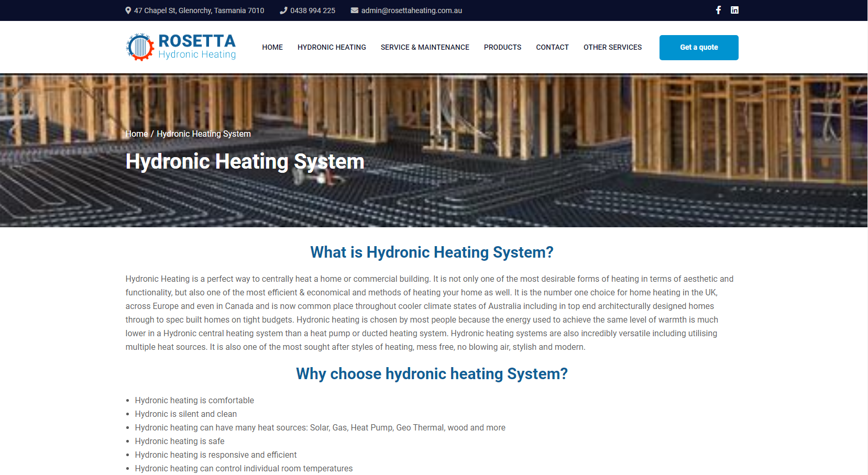Image resolution: width=868 pixels, height=475 pixels.
Task: Click the map pin location icon
Action: coord(128,10)
